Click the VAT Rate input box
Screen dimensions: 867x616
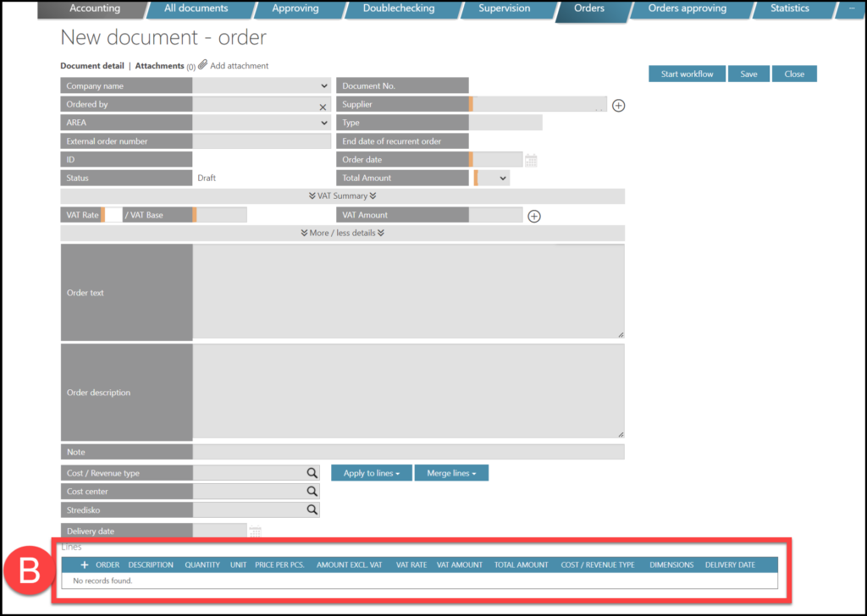[113, 215]
